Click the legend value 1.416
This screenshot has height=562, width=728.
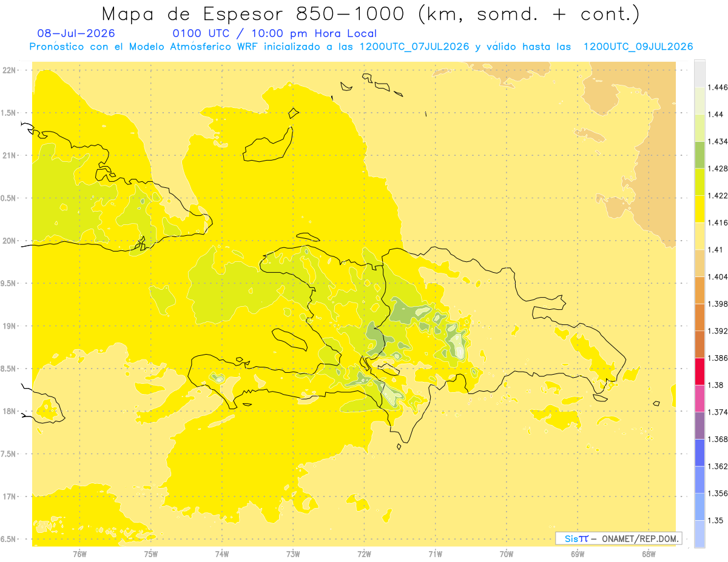click(x=718, y=222)
